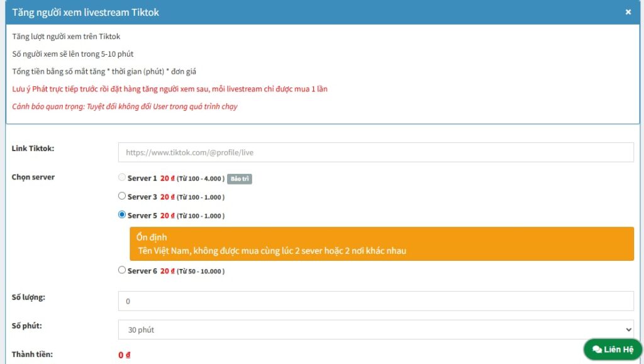Click the 'Link Tiktok:' label
The height and width of the screenshot is (364, 644).
(x=33, y=149)
